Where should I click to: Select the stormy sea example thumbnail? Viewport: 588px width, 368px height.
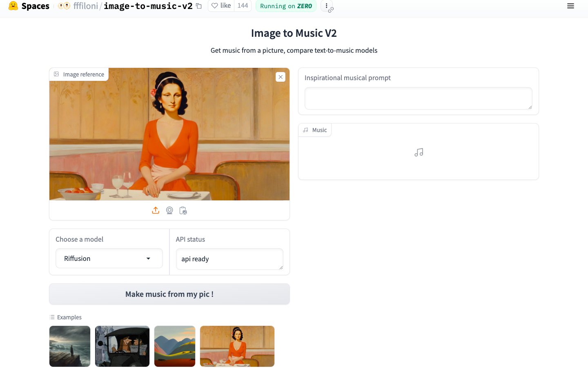[x=70, y=346]
